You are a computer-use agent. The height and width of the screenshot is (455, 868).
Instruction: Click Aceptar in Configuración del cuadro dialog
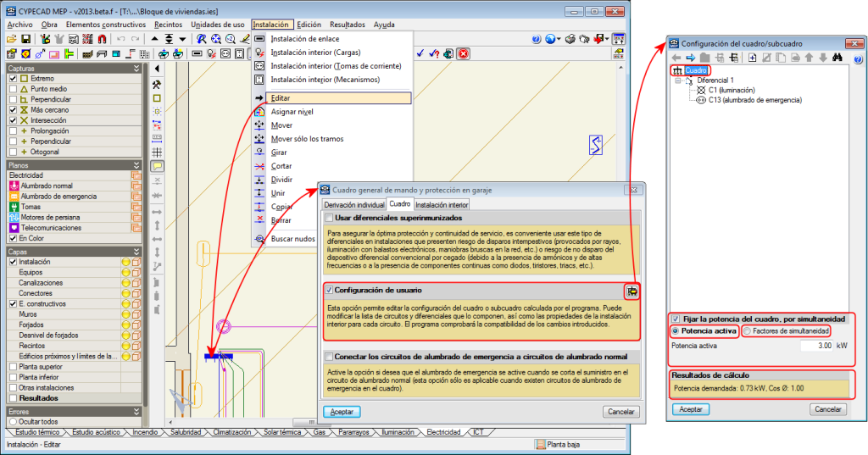point(691,409)
